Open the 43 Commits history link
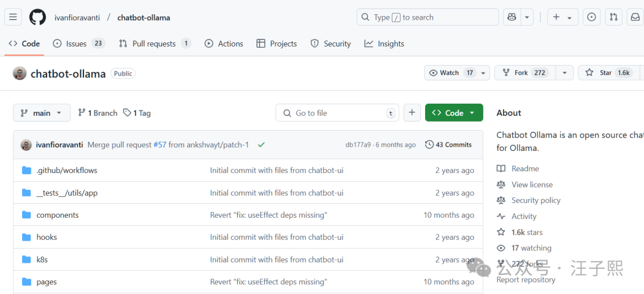The image size is (644, 294). [x=448, y=145]
